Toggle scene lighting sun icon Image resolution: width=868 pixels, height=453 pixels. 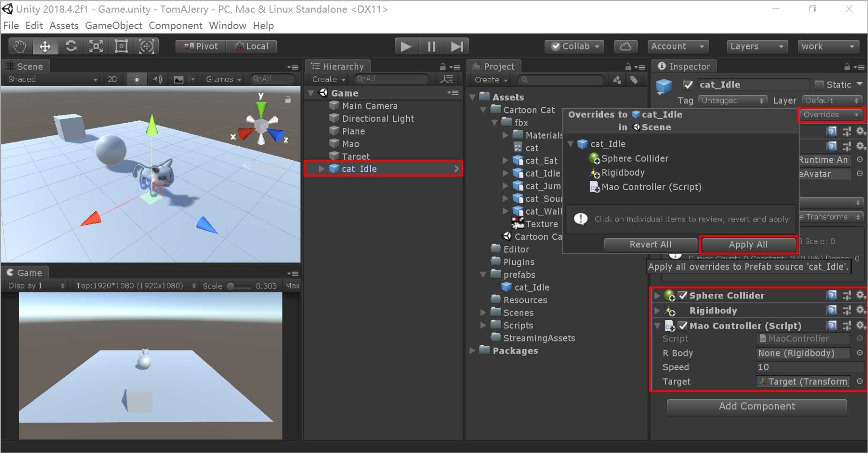pyautogui.click(x=137, y=79)
